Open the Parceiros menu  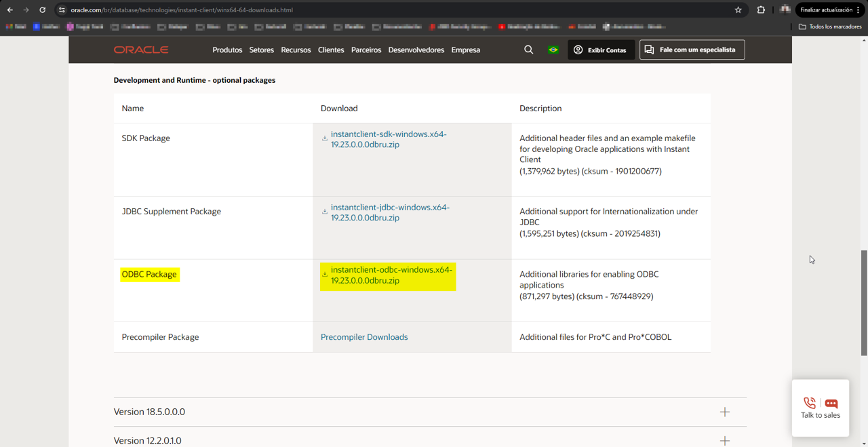[366, 50]
